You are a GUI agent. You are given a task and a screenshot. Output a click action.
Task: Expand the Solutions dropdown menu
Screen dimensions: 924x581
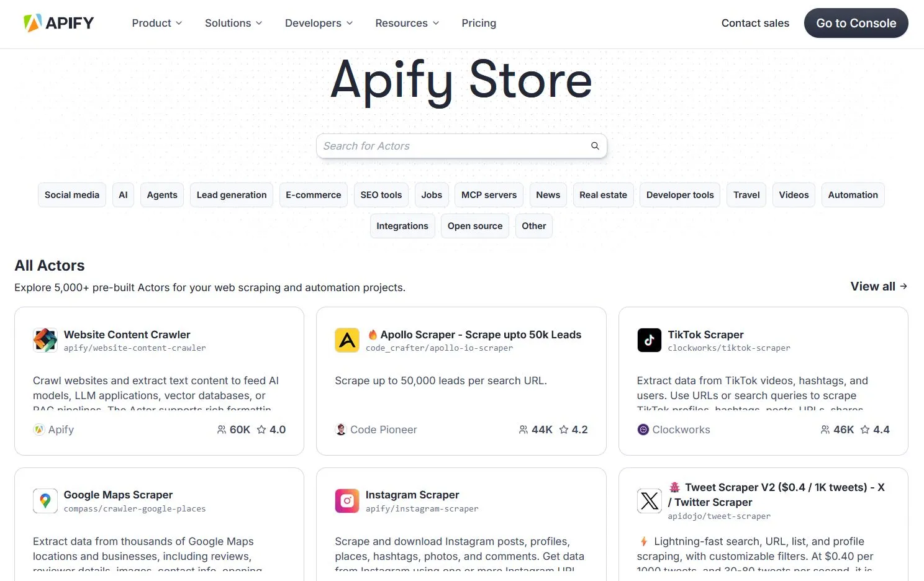coord(233,23)
